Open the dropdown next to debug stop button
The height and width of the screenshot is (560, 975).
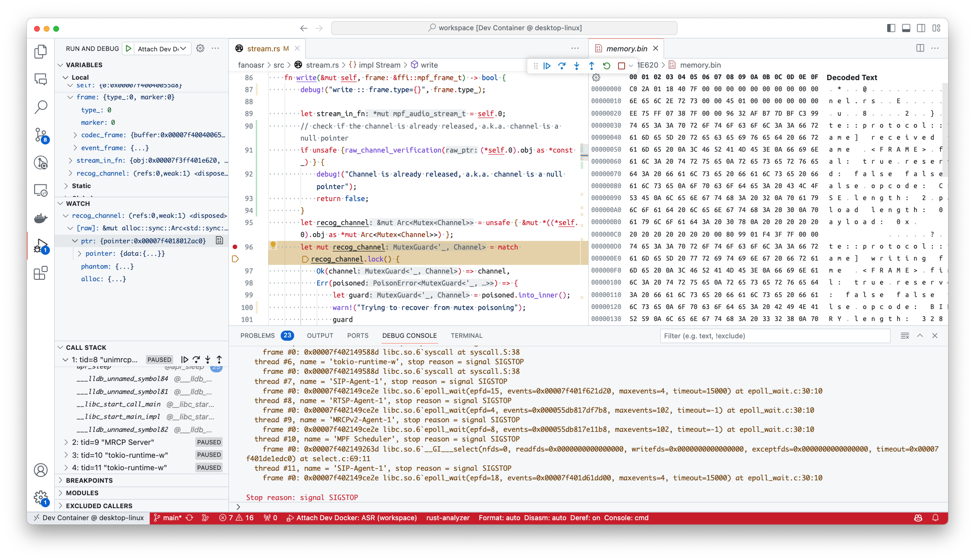pos(631,66)
